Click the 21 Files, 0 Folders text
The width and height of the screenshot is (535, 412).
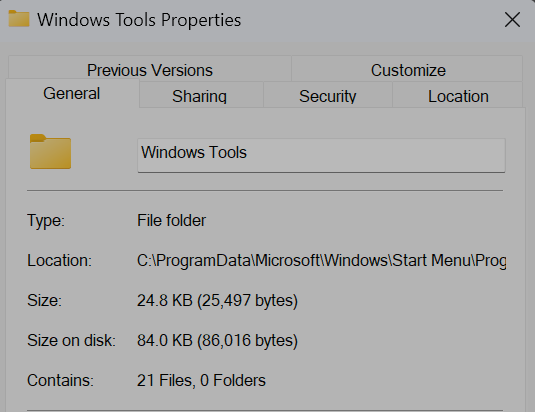pos(201,380)
